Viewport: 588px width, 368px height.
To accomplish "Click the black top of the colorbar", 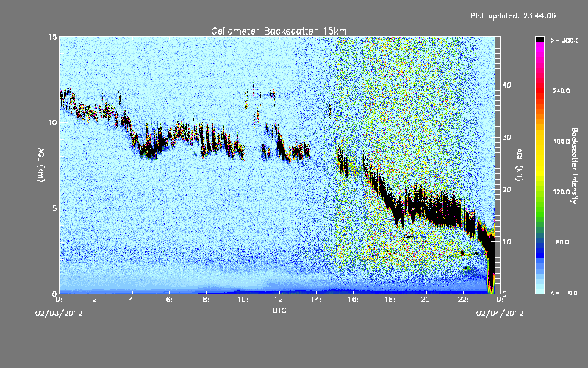I will 539,39.
